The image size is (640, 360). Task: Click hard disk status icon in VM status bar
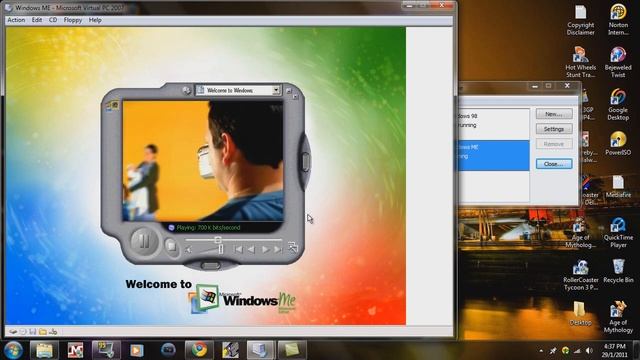tap(13, 332)
